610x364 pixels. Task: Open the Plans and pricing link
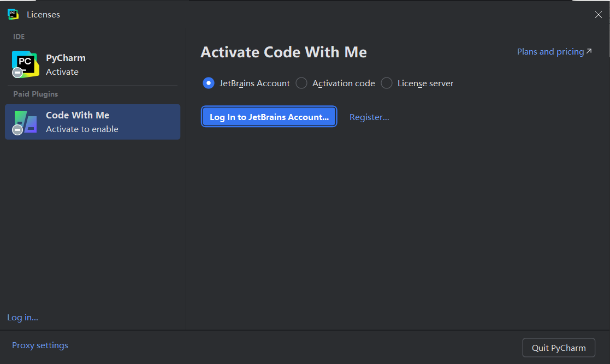pyautogui.click(x=554, y=52)
